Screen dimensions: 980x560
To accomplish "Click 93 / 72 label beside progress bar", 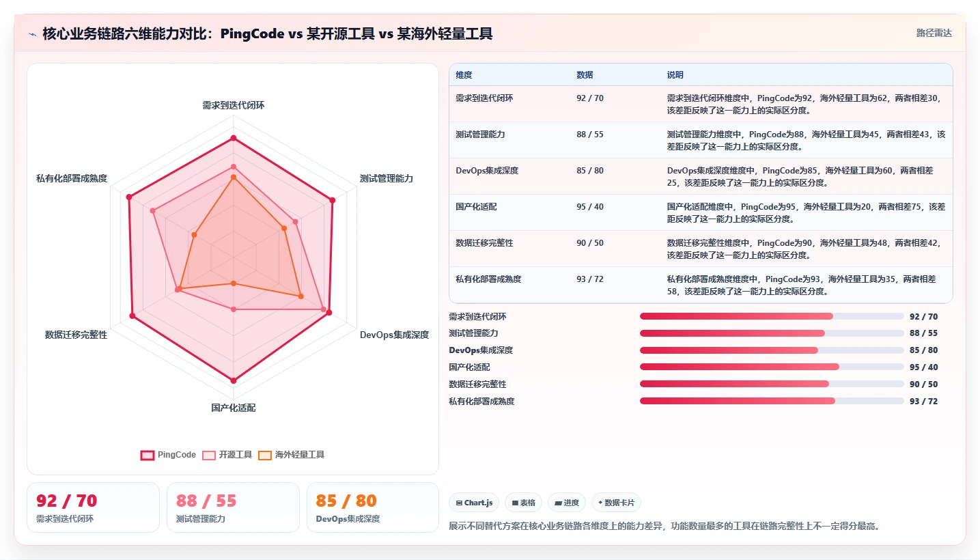I will coord(923,401).
